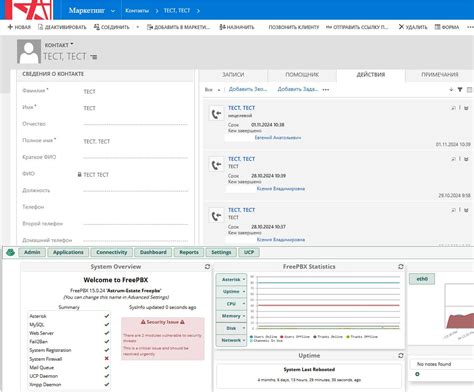Image resolution: width=474 pixels, height=392 pixels.
Task: Open the Disk statistics dropdown
Action: click(231, 328)
